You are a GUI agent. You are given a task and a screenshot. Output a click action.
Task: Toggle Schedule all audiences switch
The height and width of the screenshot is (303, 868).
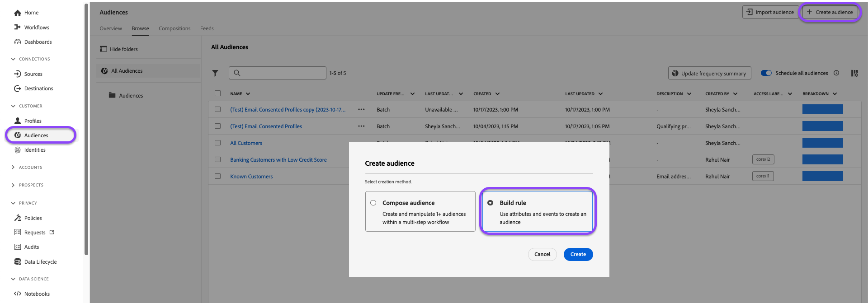click(x=766, y=73)
